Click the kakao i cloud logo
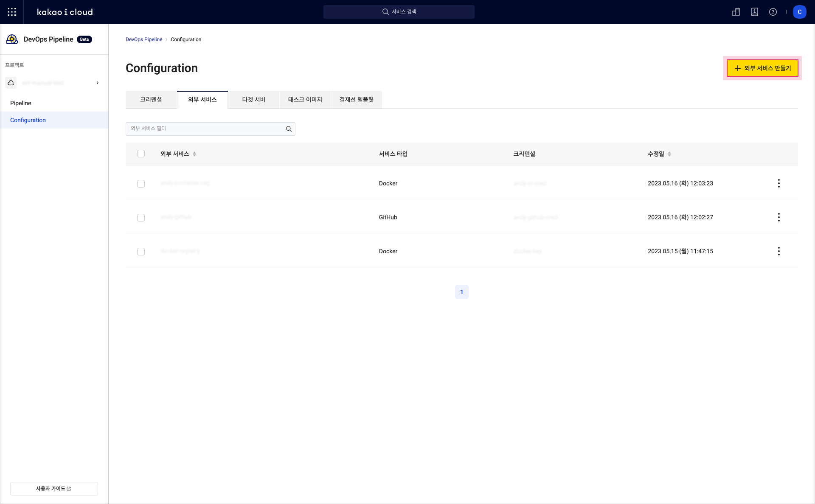815x504 pixels. coord(65,12)
